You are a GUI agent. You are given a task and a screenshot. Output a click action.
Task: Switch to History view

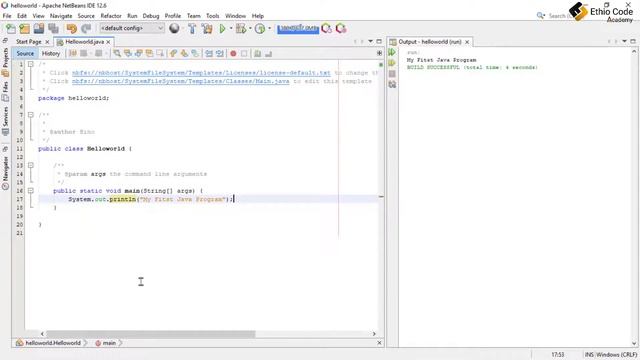(51, 53)
